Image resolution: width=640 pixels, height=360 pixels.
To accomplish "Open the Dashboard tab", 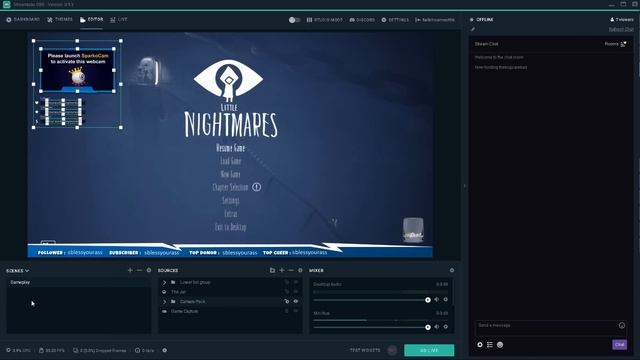I will pos(23,20).
